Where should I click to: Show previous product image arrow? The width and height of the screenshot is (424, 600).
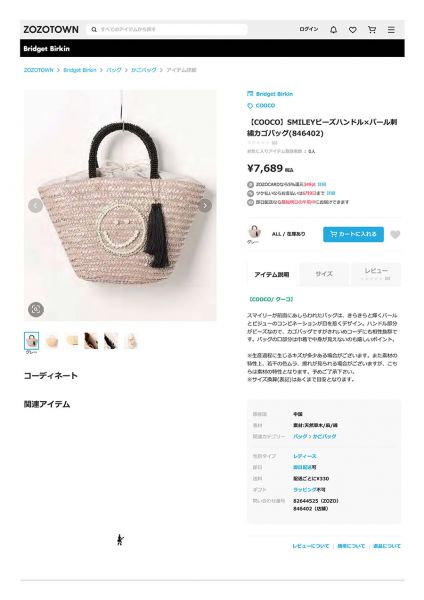(x=35, y=205)
